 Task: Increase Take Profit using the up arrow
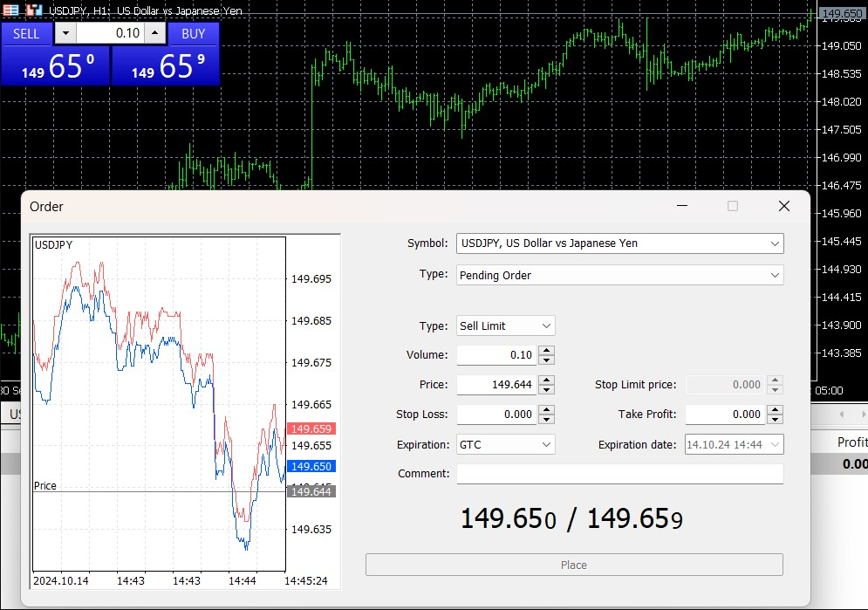click(775, 409)
